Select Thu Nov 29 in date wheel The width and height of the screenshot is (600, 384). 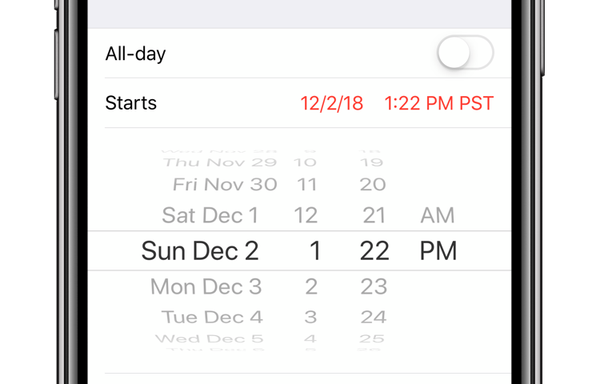[x=220, y=162]
